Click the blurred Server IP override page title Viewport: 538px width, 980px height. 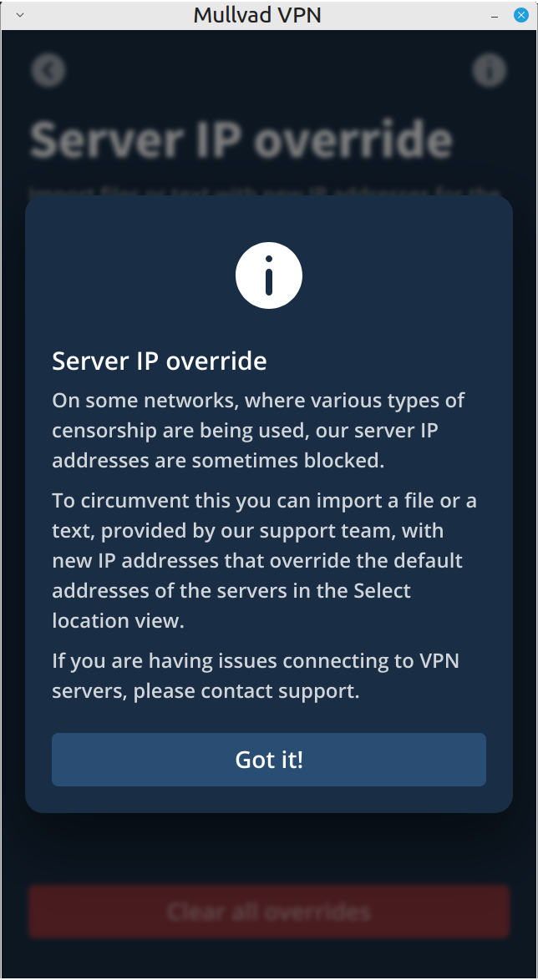pos(241,140)
